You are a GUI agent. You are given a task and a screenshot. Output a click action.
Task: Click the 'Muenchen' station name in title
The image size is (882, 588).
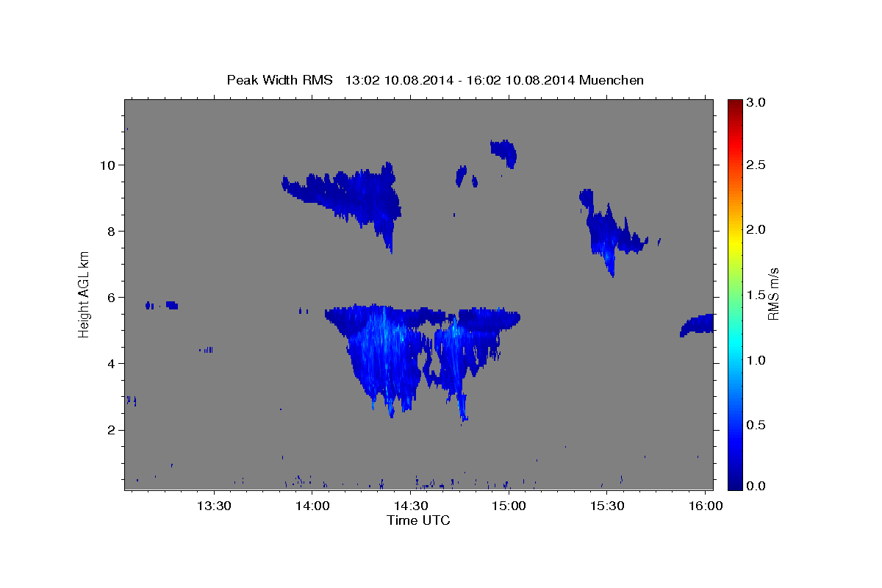point(612,80)
